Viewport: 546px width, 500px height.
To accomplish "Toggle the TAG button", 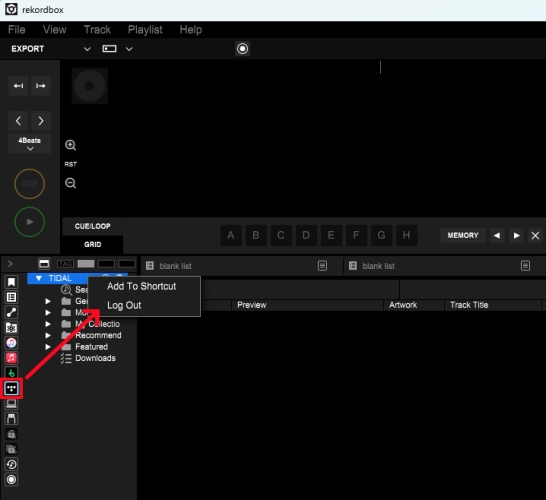I will tap(65, 264).
